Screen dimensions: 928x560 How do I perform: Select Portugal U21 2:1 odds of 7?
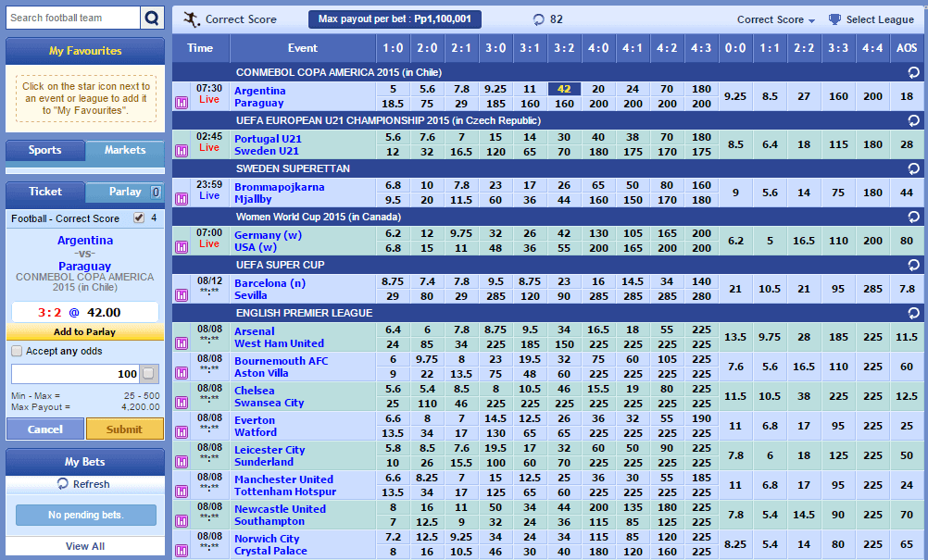pos(461,137)
